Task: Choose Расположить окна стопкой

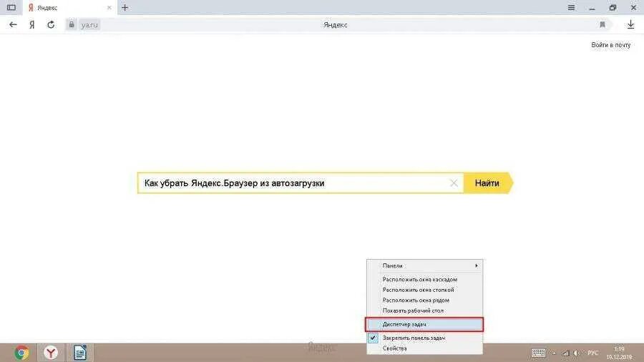Action: pos(424,290)
